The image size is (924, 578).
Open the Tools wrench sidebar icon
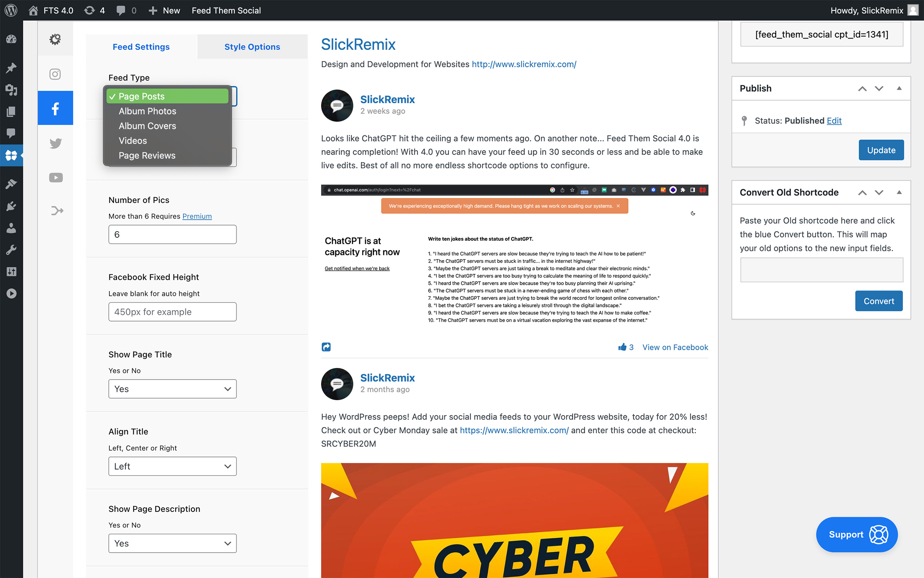coord(11,250)
